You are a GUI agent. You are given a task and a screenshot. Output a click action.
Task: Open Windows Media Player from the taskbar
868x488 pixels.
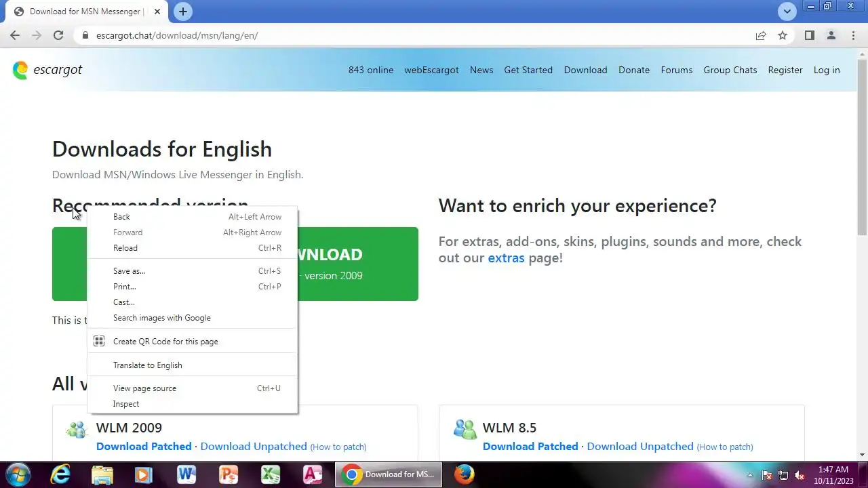click(144, 474)
